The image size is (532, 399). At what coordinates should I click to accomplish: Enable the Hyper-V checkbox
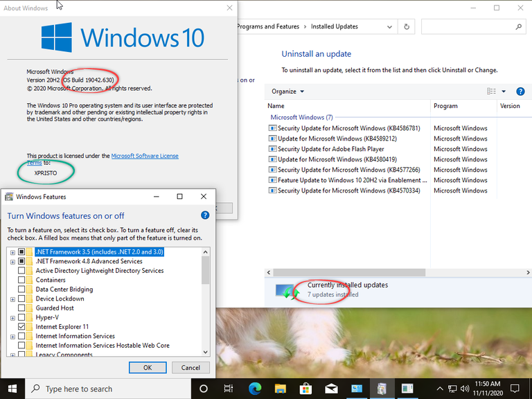pos(21,317)
